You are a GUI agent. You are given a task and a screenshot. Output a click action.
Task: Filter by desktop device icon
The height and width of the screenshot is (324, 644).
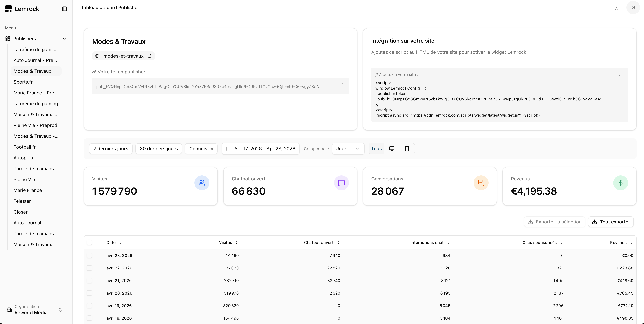pos(391,149)
